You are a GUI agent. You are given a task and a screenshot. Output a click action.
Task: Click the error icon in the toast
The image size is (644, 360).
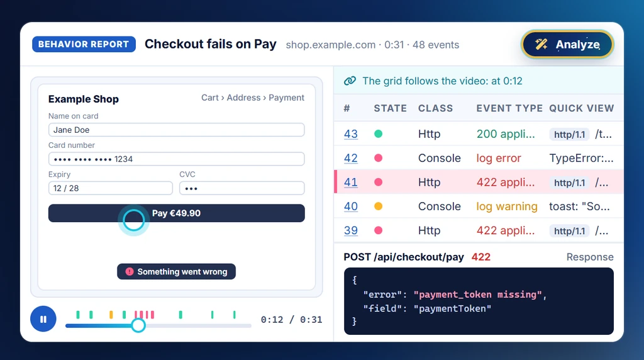tap(130, 272)
